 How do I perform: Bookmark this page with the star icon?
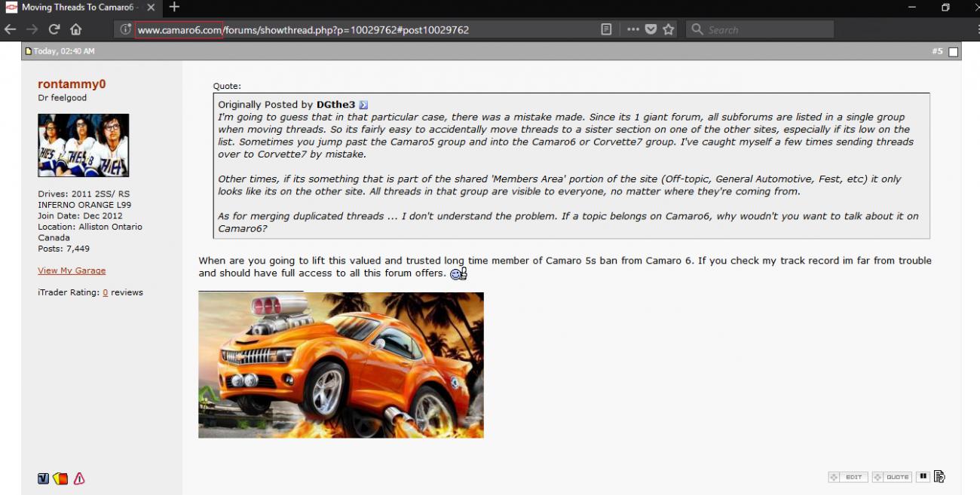coord(669,29)
